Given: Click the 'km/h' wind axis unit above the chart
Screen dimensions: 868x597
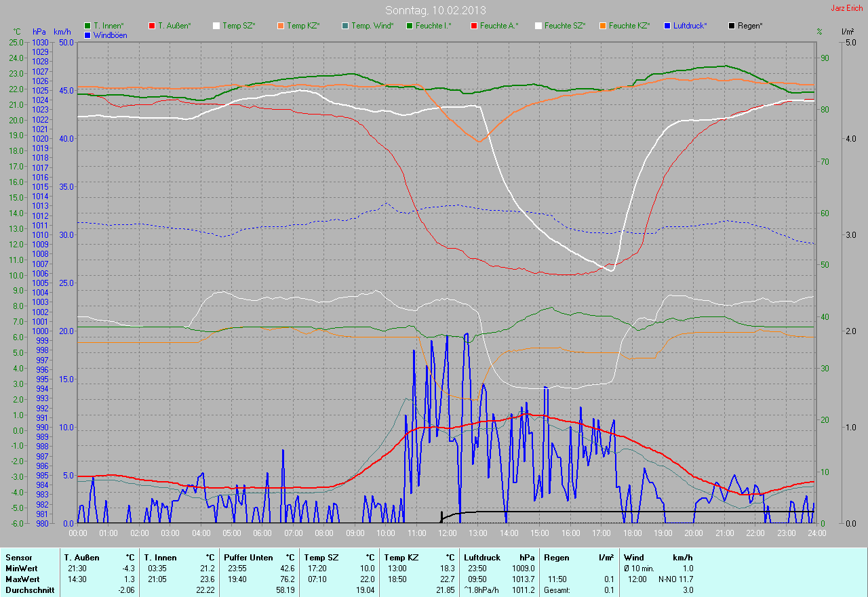Looking at the screenshot, I should (x=62, y=32).
